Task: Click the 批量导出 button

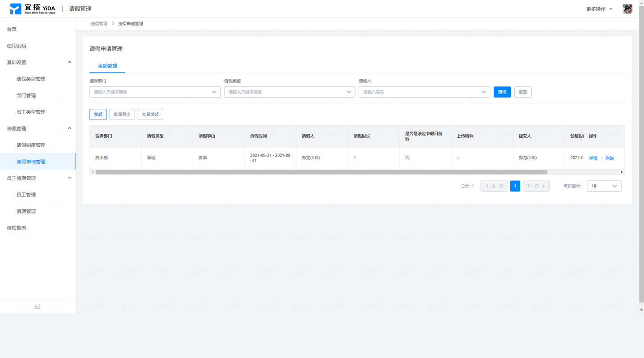Action: click(x=122, y=115)
